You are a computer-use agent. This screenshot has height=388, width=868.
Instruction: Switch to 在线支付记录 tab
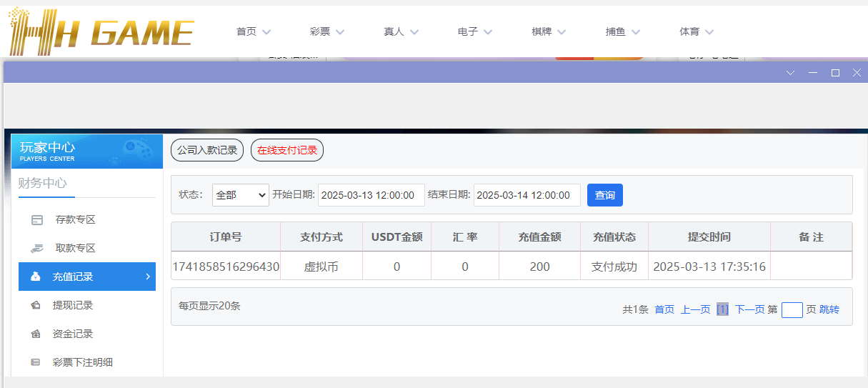coord(287,150)
